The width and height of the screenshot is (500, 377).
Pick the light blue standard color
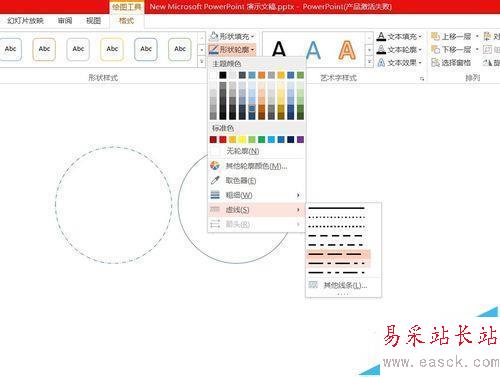pyautogui.click(x=271, y=139)
